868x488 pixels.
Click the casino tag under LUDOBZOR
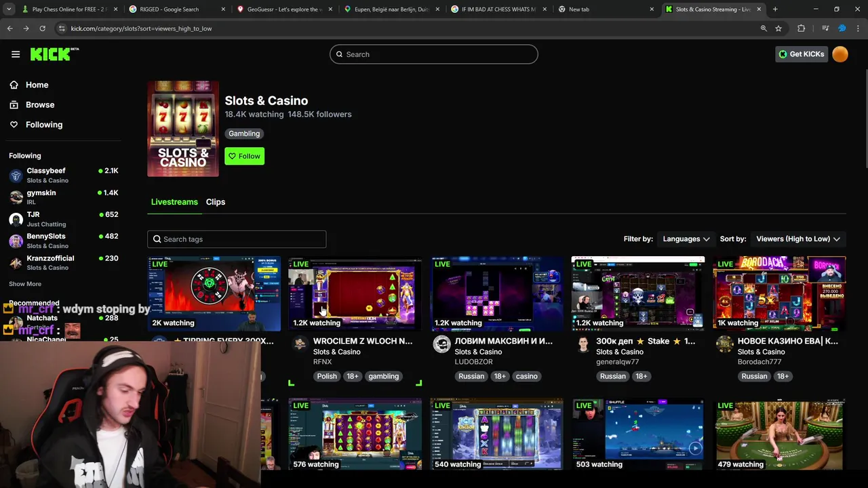coord(526,376)
